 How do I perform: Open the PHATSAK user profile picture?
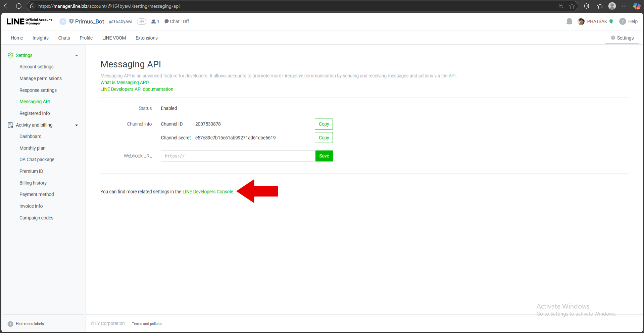tap(581, 21)
